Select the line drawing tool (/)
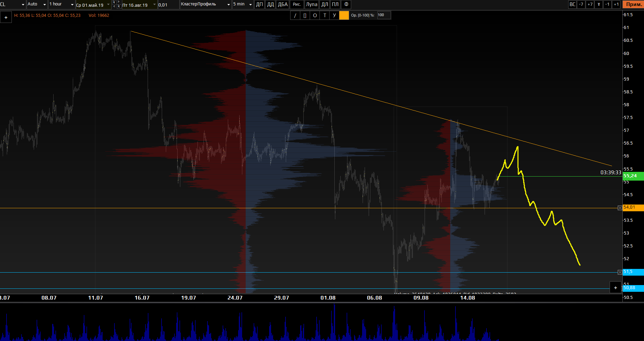This screenshot has height=341, width=644. (295, 15)
